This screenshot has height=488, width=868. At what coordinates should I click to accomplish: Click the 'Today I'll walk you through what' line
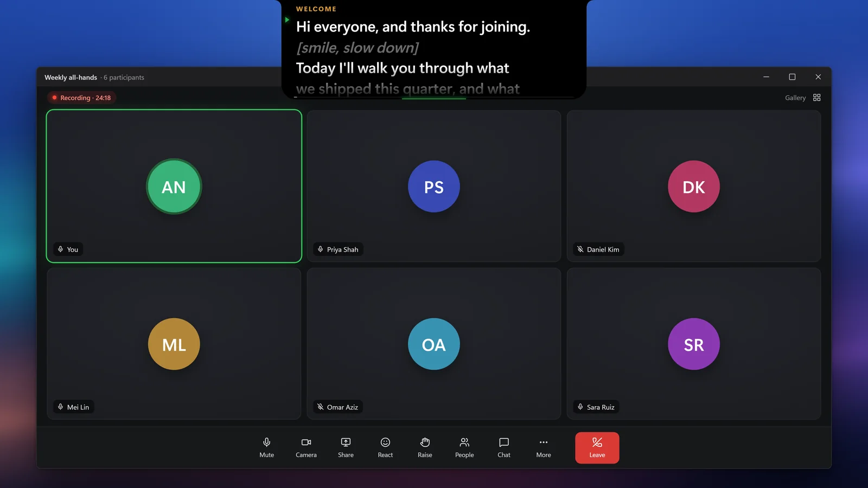tap(403, 68)
